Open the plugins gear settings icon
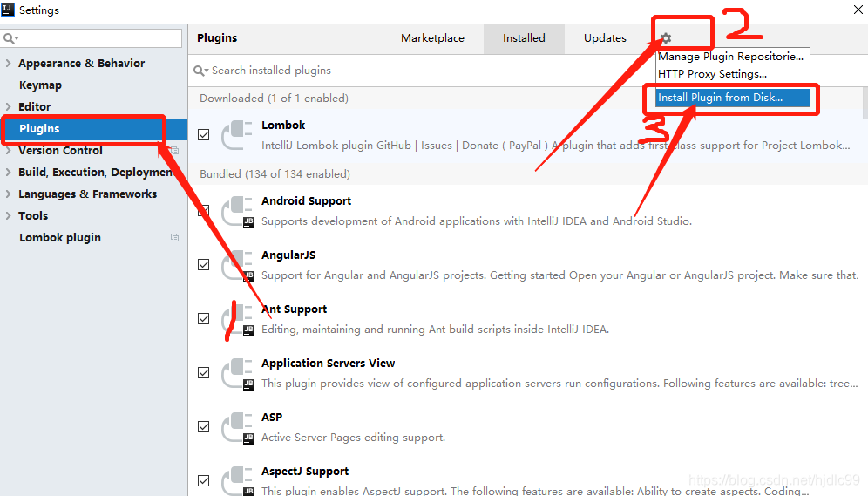This screenshot has width=868, height=496. (666, 38)
